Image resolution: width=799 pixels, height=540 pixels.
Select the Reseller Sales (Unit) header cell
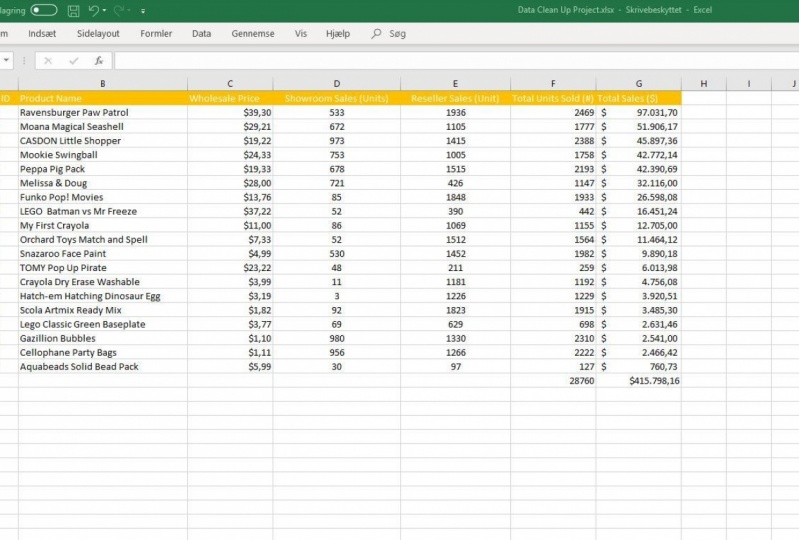tap(456, 98)
